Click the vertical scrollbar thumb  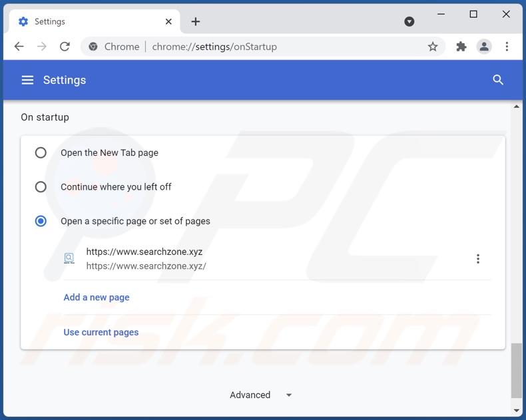tap(516, 369)
